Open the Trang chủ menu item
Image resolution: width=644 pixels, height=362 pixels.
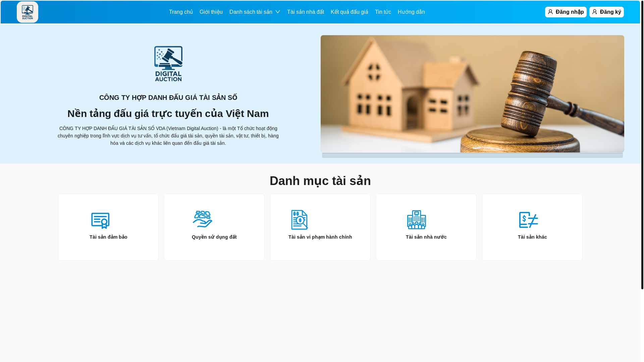click(181, 12)
